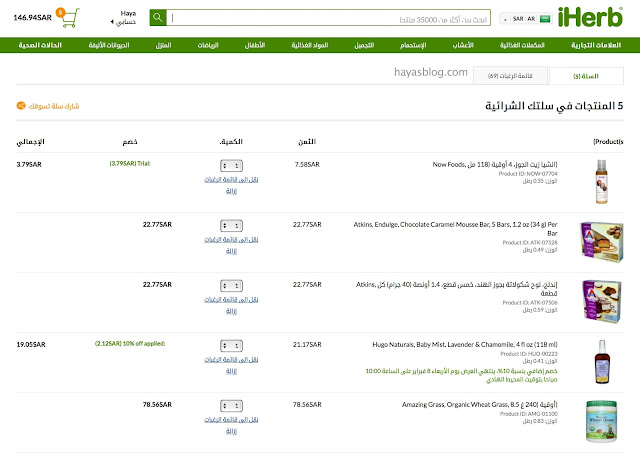The image size is (640, 453).
Task: Click the Now Foods product title
Action: (495, 164)
